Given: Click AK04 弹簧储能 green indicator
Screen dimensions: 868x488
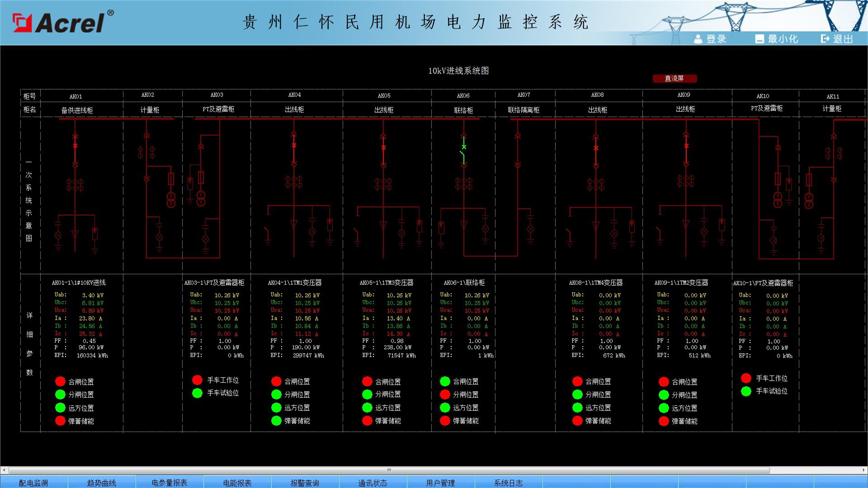Looking at the screenshot, I should 276,421.
